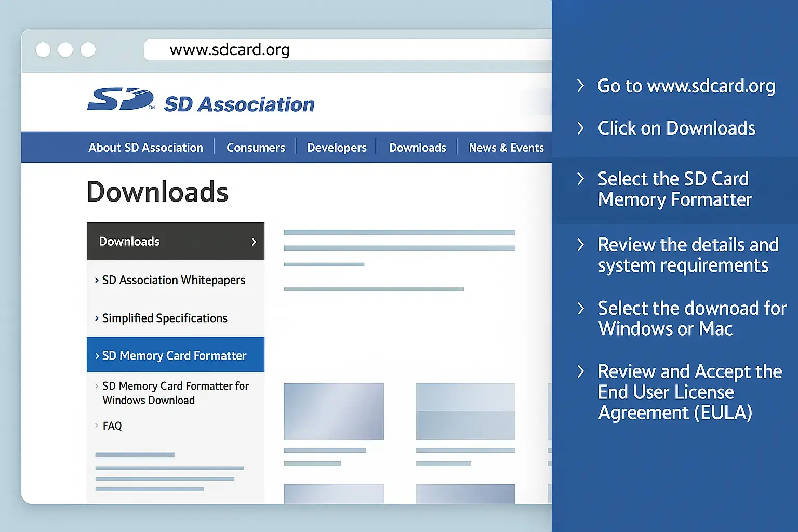This screenshot has height=532, width=798.
Task: Open About SD Association menu
Action: (145, 148)
